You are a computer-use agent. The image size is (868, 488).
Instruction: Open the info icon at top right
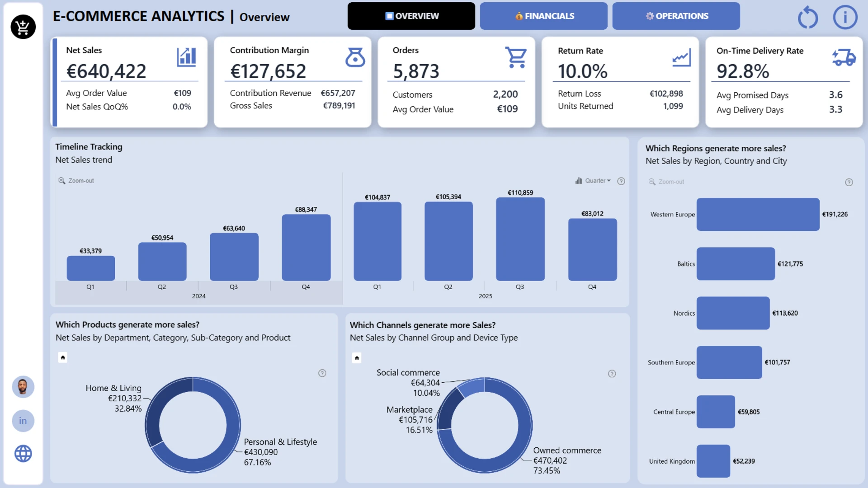(845, 18)
